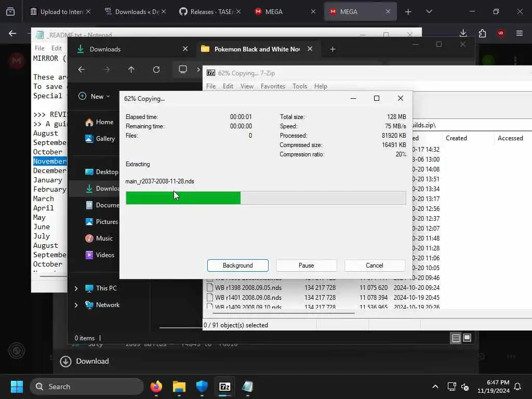Open the Firefox View icon
The height and width of the screenshot is (399, 532).
(10, 12)
